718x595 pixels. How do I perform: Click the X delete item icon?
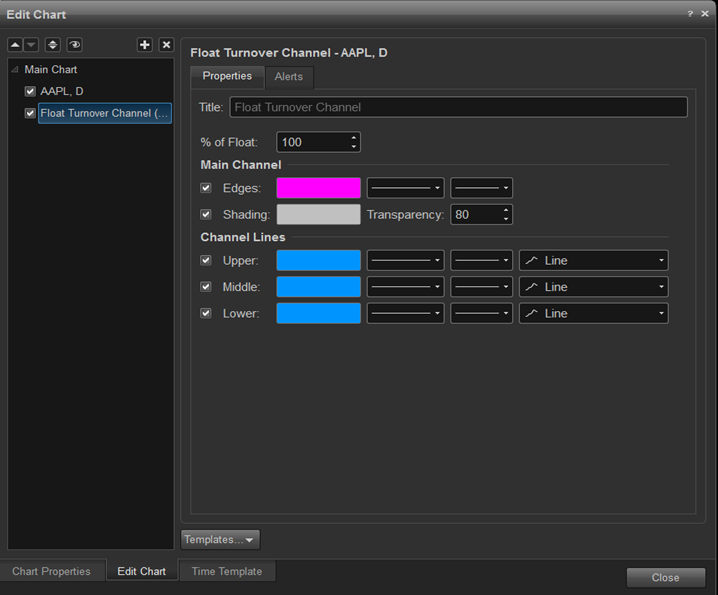[x=166, y=45]
